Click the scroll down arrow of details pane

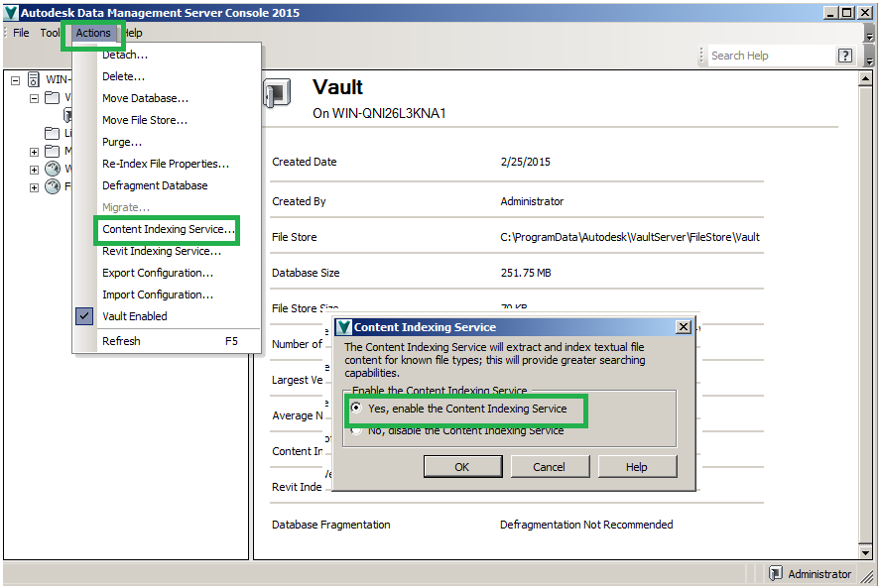(865, 552)
